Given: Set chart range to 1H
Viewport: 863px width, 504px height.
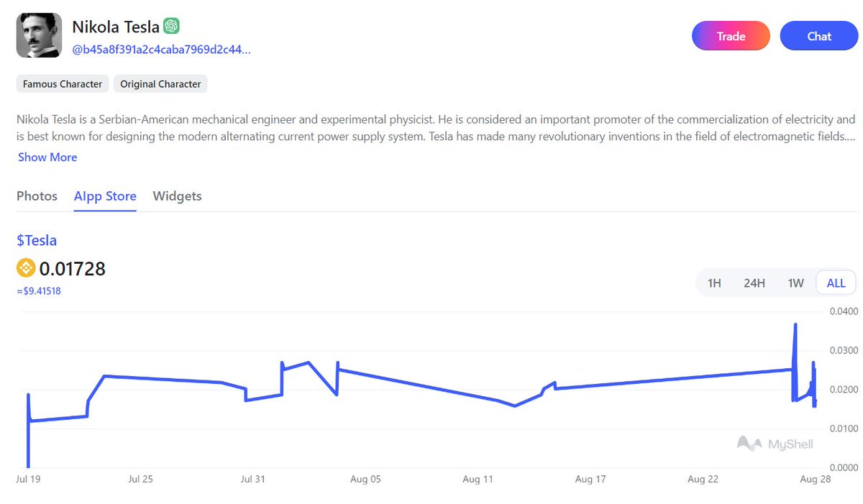Looking at the screenshot, I should coord(714,283).
